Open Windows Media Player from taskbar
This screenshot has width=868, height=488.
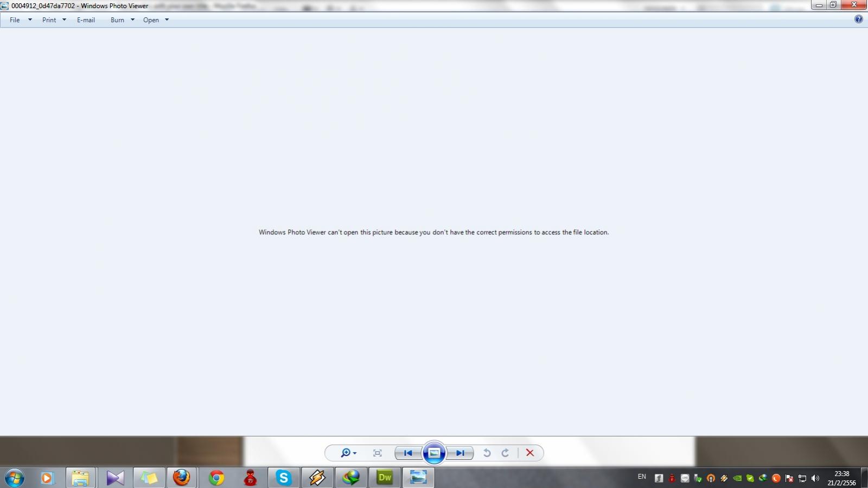pos(47,478)
